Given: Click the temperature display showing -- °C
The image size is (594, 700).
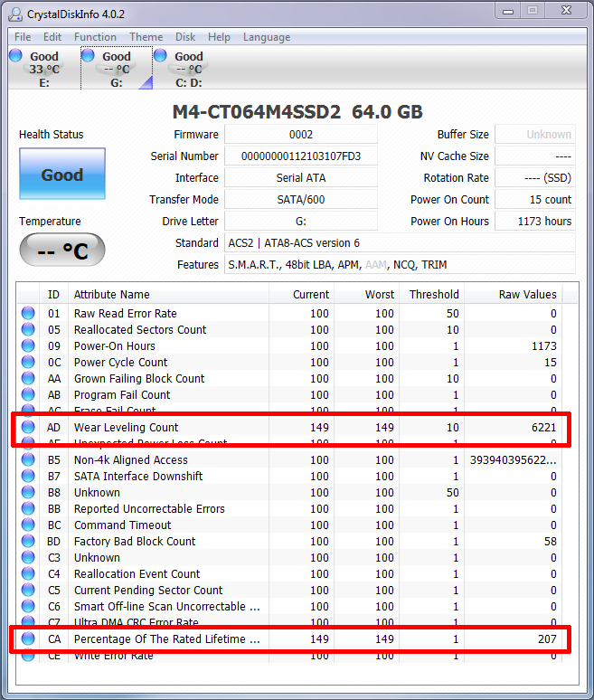Looking at the screenshot, I should [x=62, y=250].
